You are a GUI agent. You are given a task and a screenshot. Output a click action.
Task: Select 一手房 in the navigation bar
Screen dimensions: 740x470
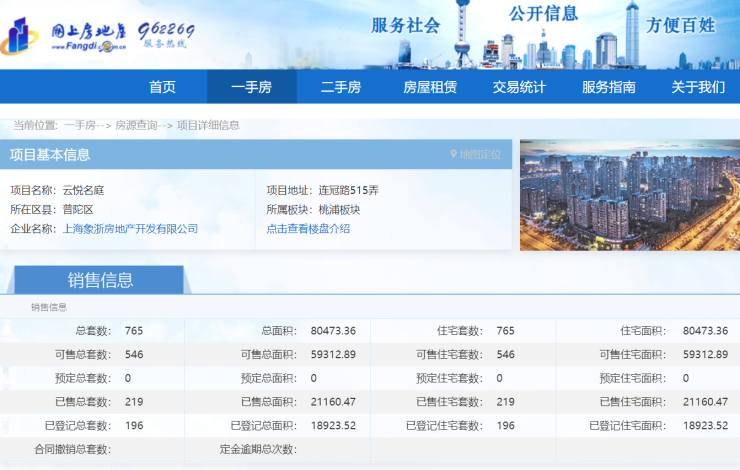click(x=251, y=87)
